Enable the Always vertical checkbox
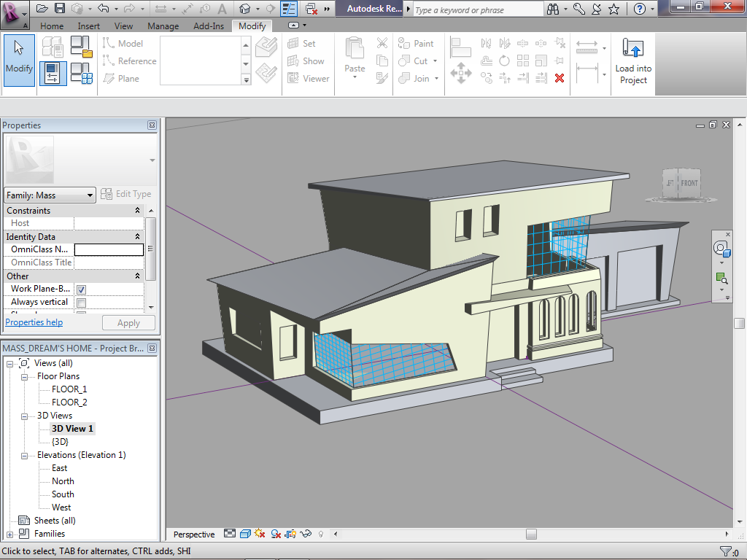The width and height of the screenshot is (747, 560). tap(81, 303)
